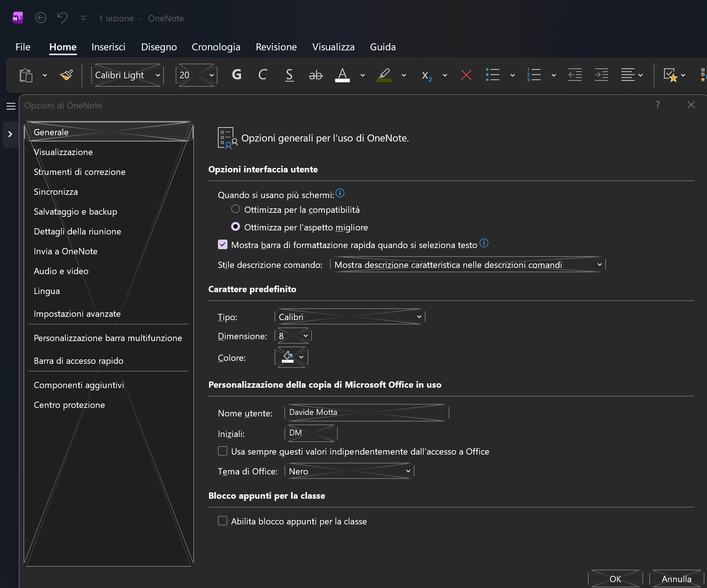This screenshot has width=707, height=588.
Task: Clear formatting with the red X icon
Action: 466,75
